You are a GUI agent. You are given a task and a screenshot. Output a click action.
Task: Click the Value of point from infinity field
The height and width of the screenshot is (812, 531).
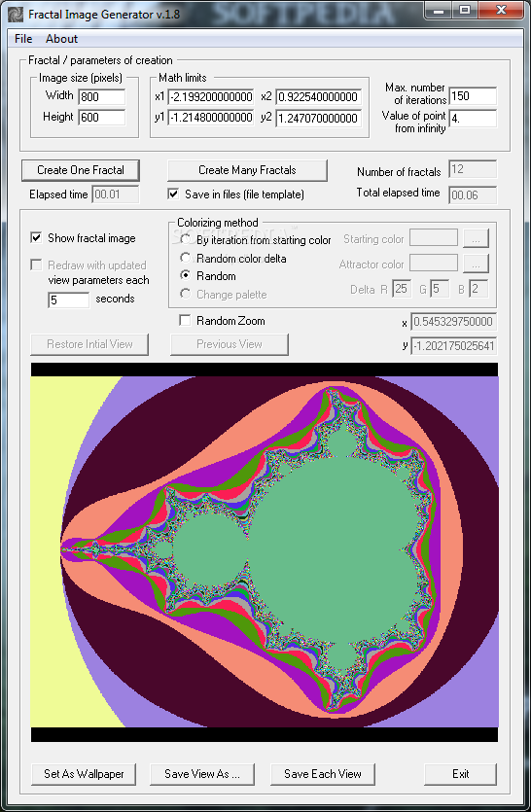[473, 118]
